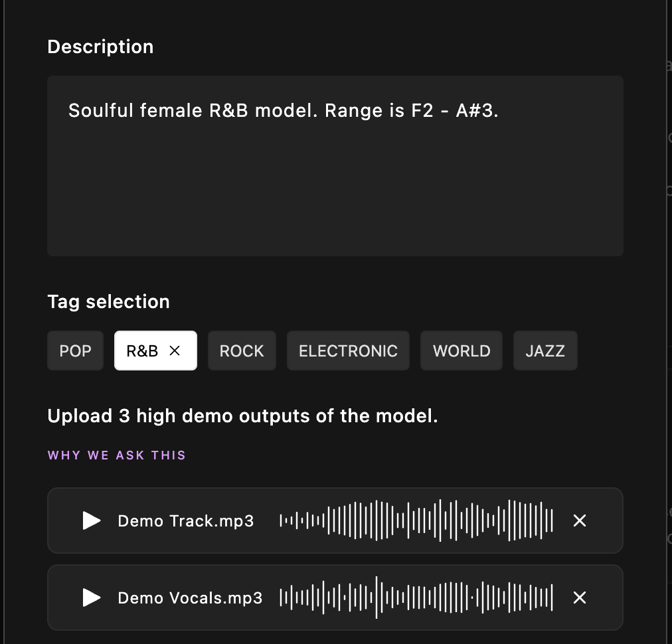
Task: Play the Demo Track.mp3 audio
Action: coord(92,521)
